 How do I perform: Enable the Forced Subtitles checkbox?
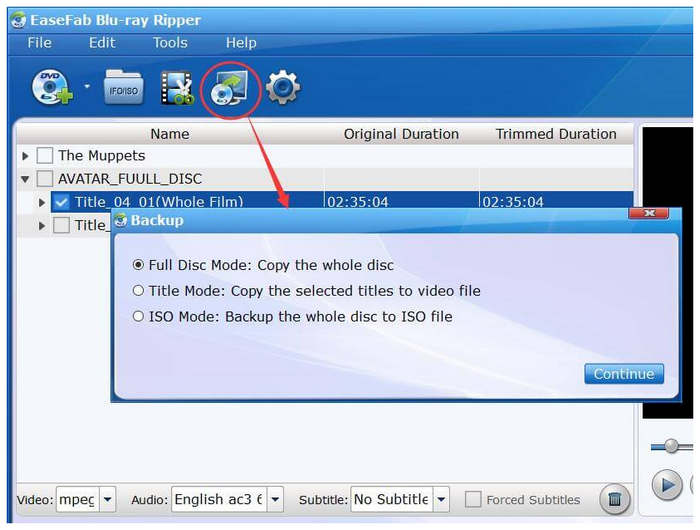pos(473,499)
